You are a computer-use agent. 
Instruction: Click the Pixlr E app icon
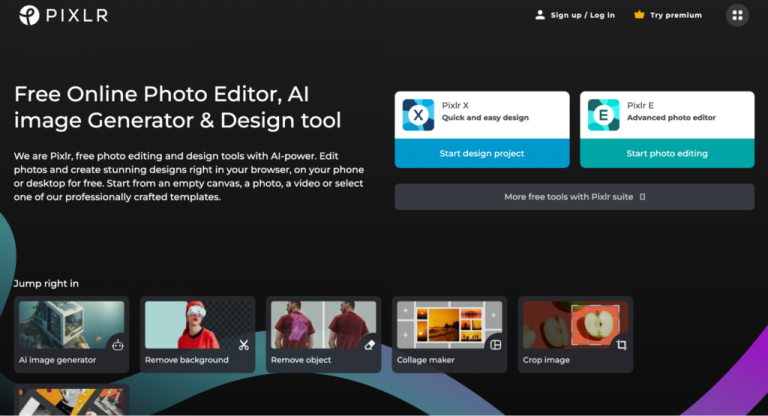[x=603, y=116]
